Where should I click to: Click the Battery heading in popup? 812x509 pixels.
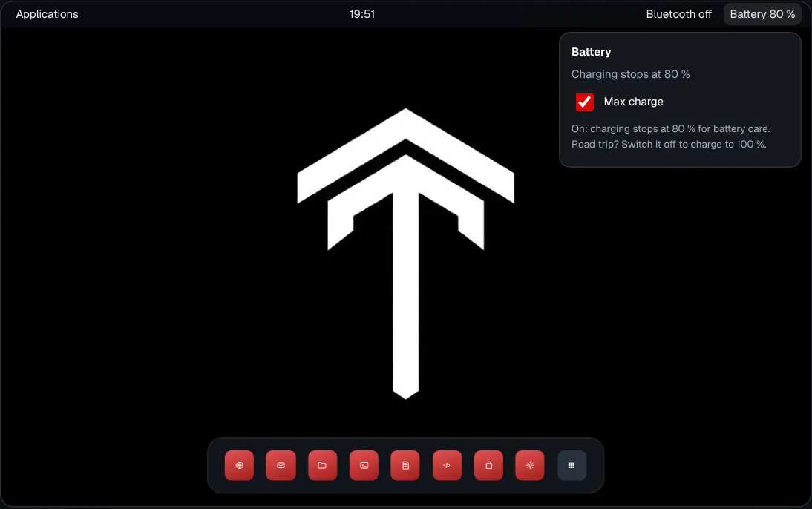point(591,52)
